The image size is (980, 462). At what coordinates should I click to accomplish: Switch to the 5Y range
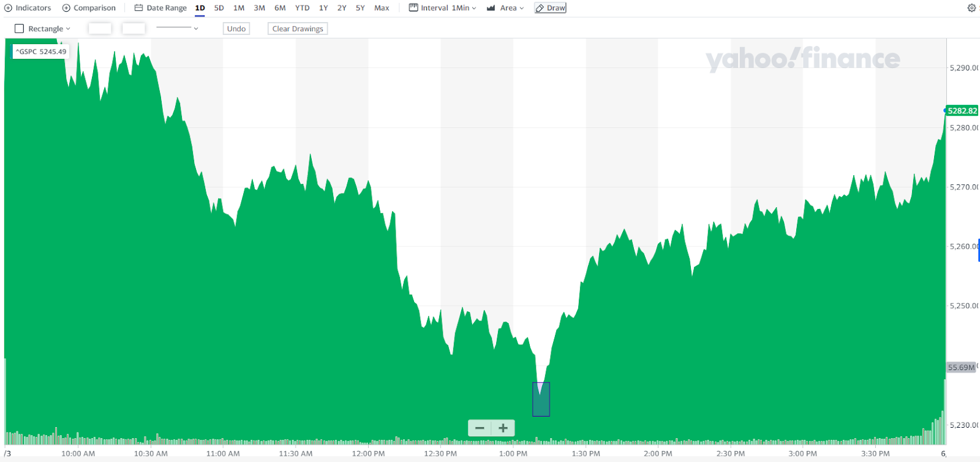coord(360,8)
